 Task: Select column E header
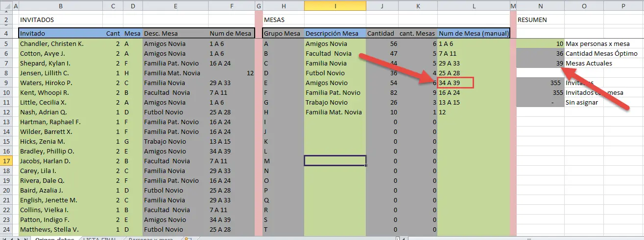[175, 6]
